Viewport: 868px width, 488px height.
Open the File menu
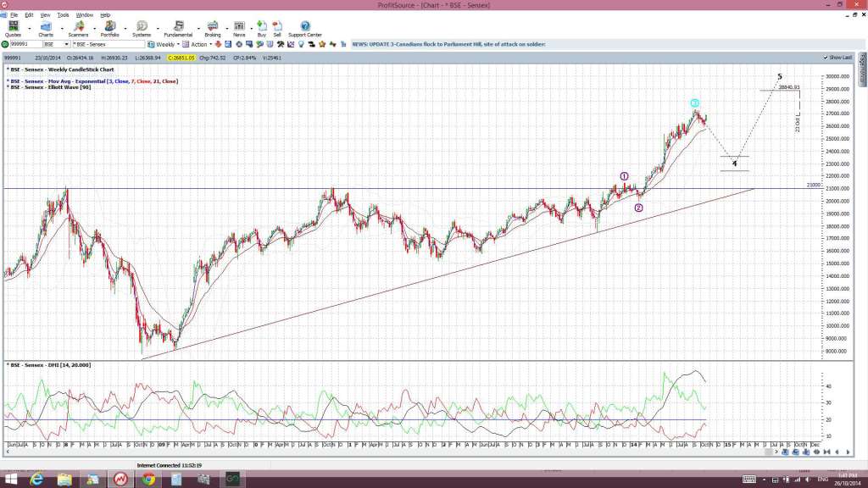click(14, 15)
